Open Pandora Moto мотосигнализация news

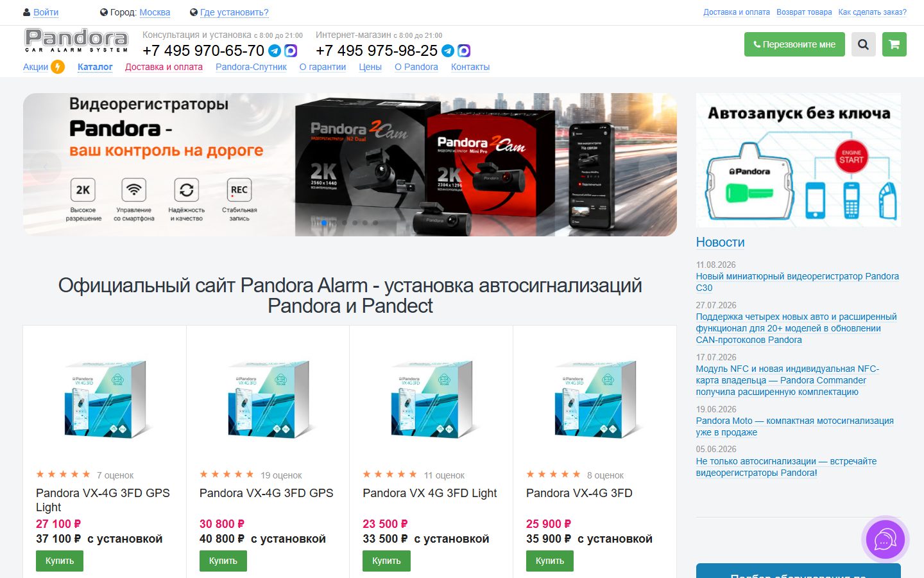pos(795,426)
